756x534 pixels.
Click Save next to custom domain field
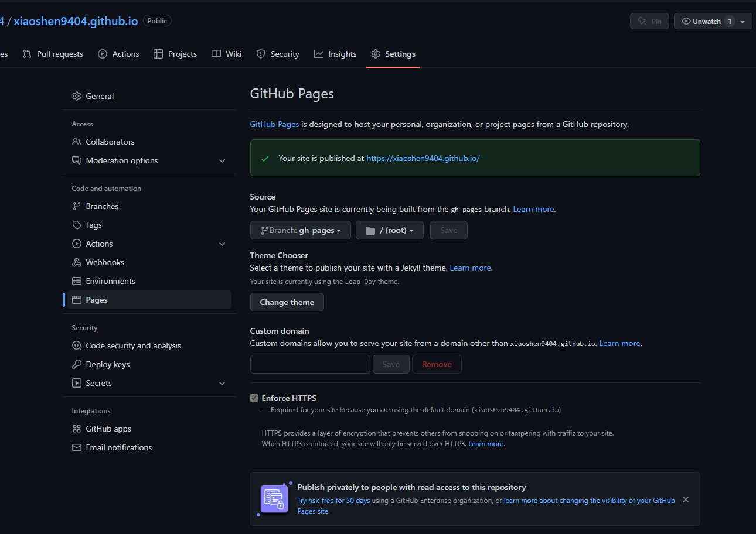pyautogui.click(x=391, y=364)
